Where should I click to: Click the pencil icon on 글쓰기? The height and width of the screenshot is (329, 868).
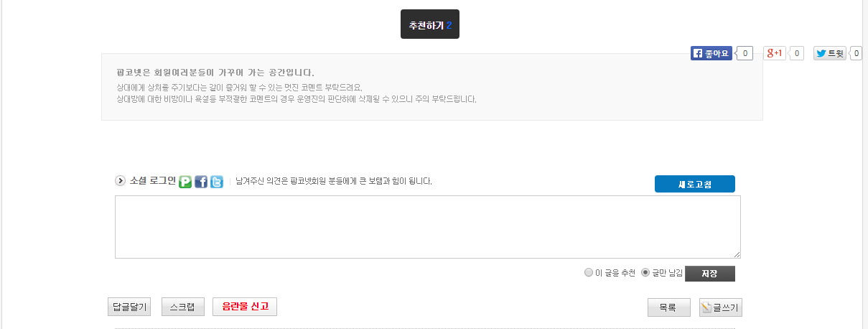[706, 307]
